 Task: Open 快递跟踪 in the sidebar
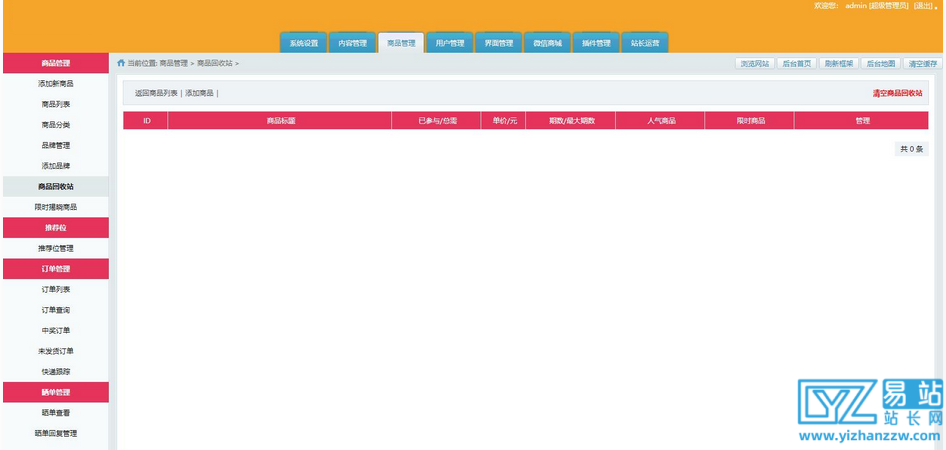(x=56, y=372)
